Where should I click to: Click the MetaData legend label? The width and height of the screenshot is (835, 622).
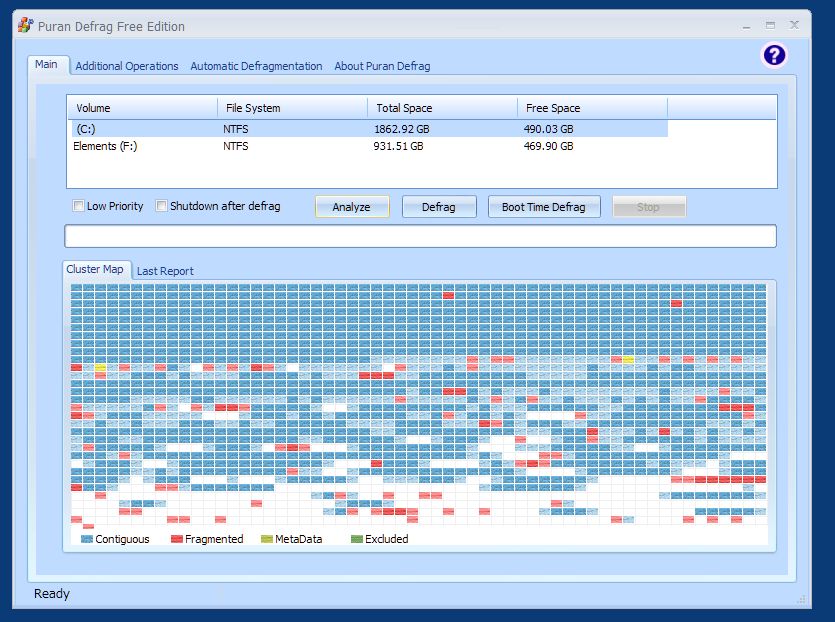tap(299, 539)
